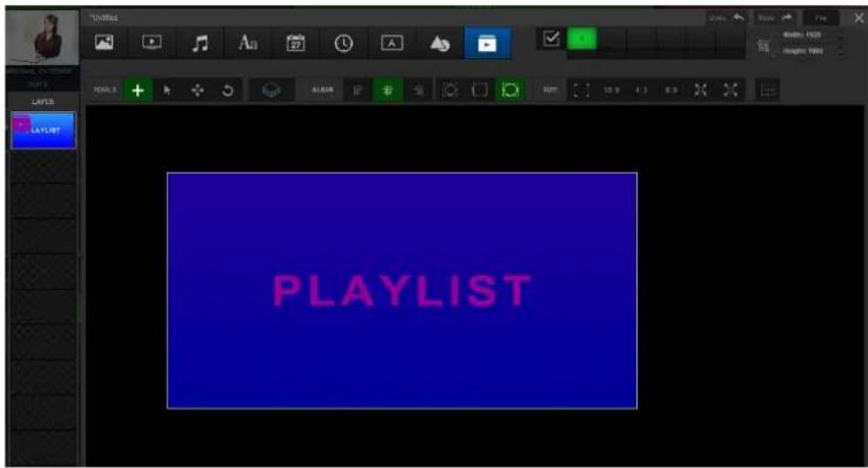Add a date element using the calendar icon
The width and height of the screenshot is (868, 468).
(296, 42)
